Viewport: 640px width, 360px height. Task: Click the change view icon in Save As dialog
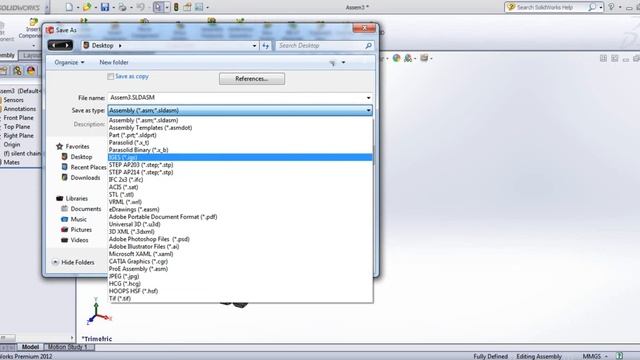pyautogui.click(x=333, y=62)
